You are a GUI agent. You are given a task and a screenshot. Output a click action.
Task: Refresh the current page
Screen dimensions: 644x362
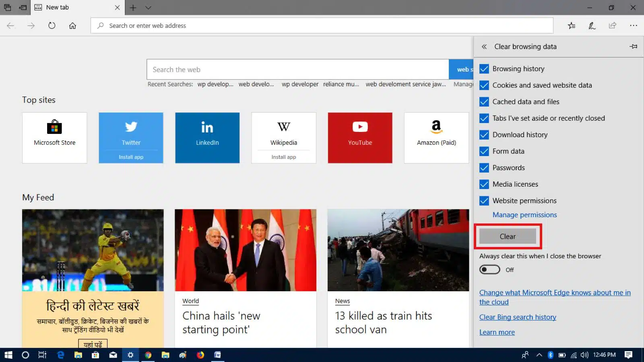pos(52,25)
